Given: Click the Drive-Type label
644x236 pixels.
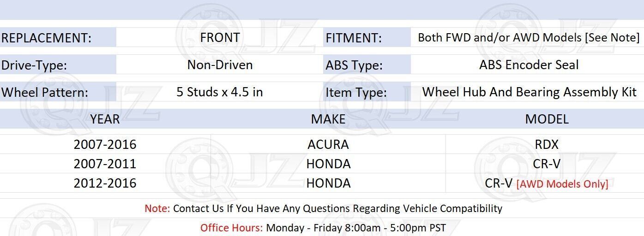Looking at the screenshot, I should (34, 65).
